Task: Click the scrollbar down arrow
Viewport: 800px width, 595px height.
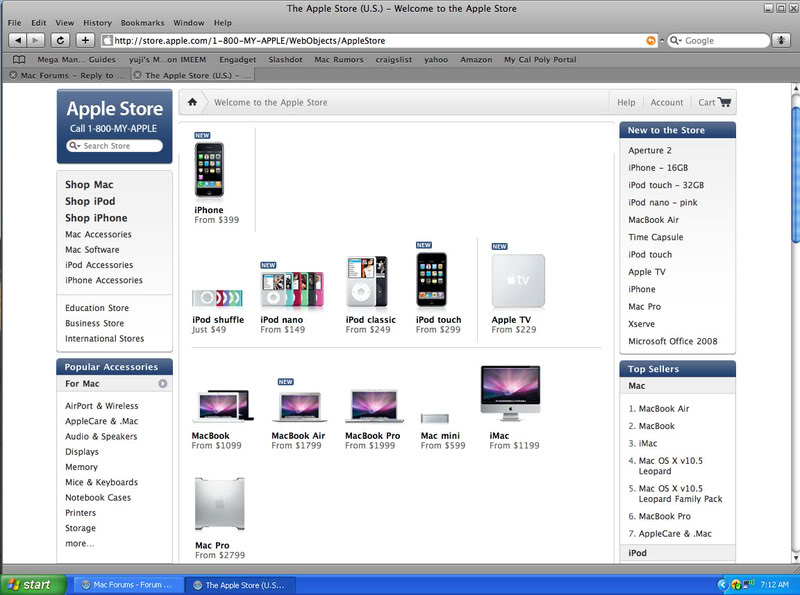Action: (x=795, y=558)
